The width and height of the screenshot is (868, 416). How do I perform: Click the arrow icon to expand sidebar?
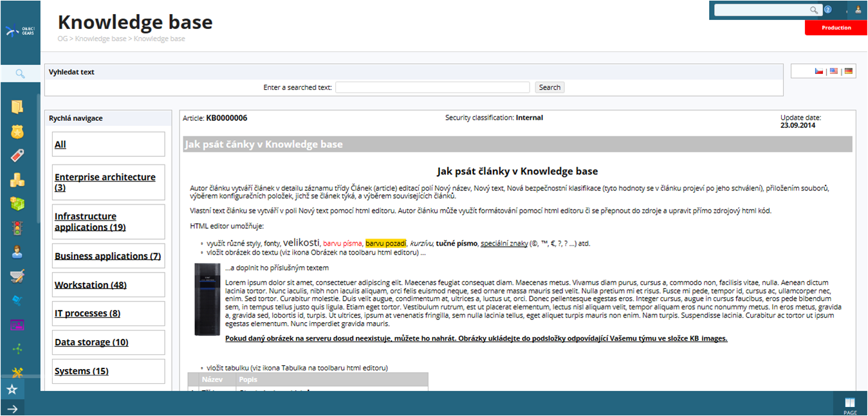[x=12, y=408]
